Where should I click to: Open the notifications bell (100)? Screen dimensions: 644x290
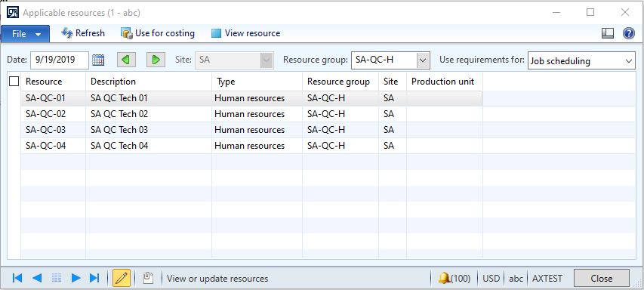(x=454, y=279)
